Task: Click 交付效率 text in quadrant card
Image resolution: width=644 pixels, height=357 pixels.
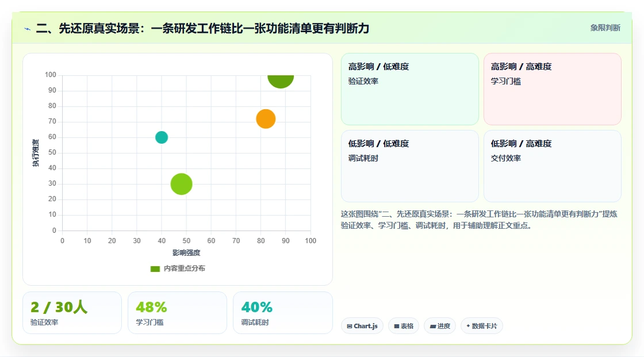Action: coord(506,158)
